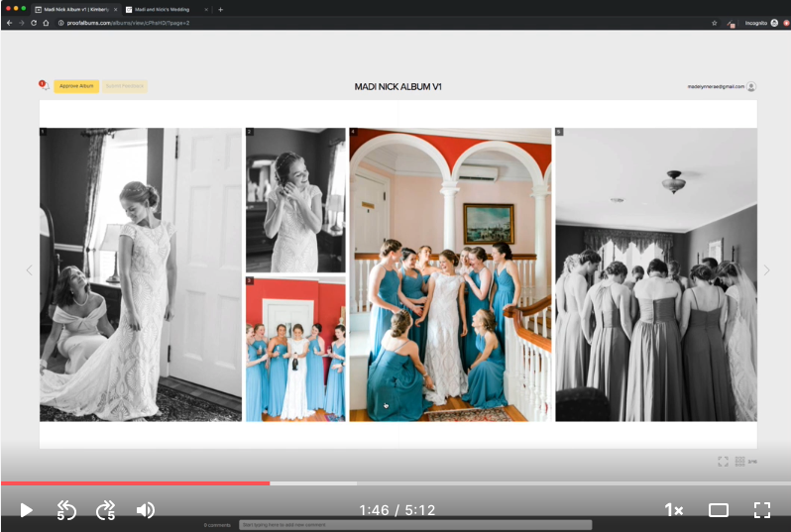Viewport: 791px width, 532px height.
Task: Open a new browser tab
Action: [x=220, y=9]
